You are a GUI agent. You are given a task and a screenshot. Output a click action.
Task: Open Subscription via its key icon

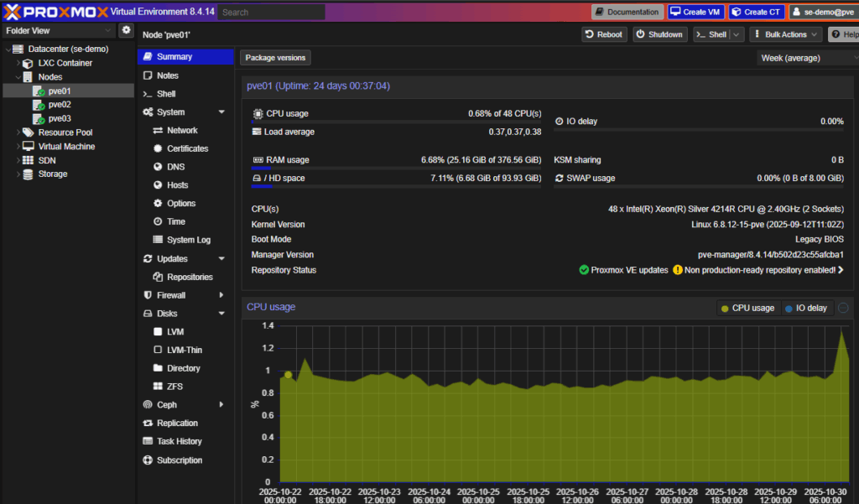[x=148, y=460]
